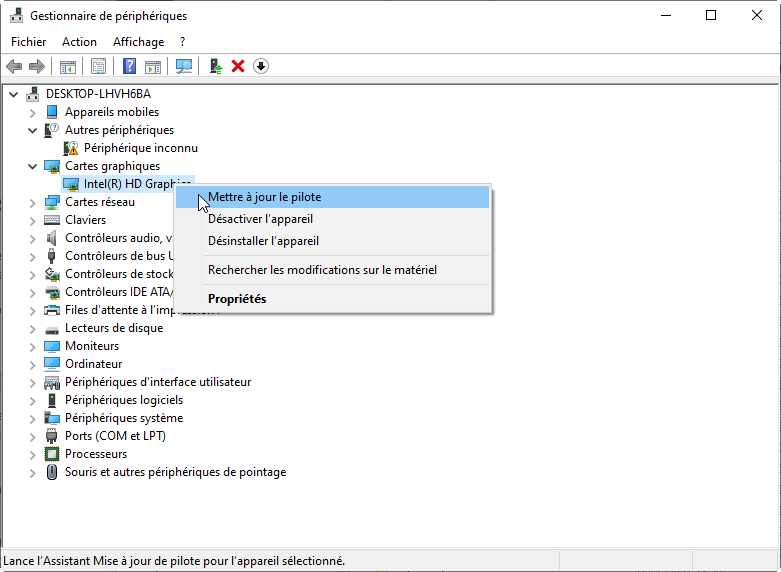Screen dimensions: 781x572
Task: Choose Mettre à jour le pilote
Action: click(x=332, y=197)
